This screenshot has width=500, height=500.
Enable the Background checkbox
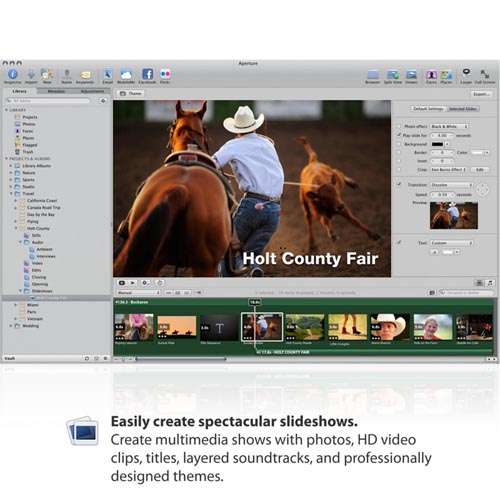tap(399, 144)
